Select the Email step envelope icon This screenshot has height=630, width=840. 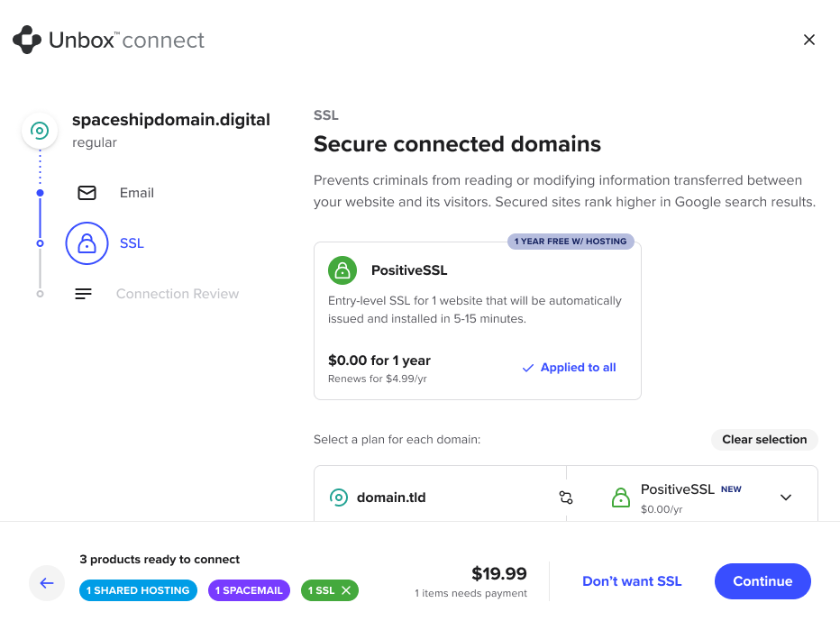[87, 193]
